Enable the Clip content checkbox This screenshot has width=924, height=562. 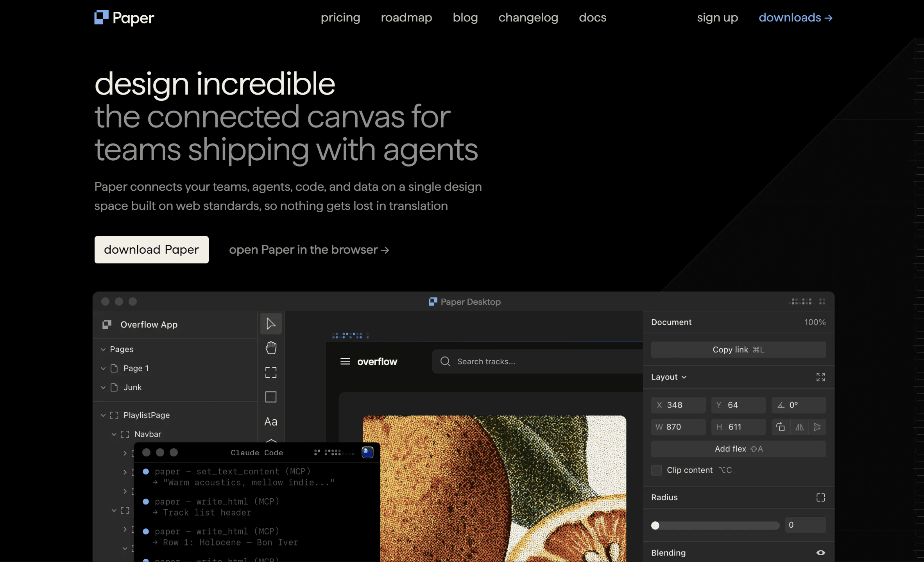[x=657, y=470]
